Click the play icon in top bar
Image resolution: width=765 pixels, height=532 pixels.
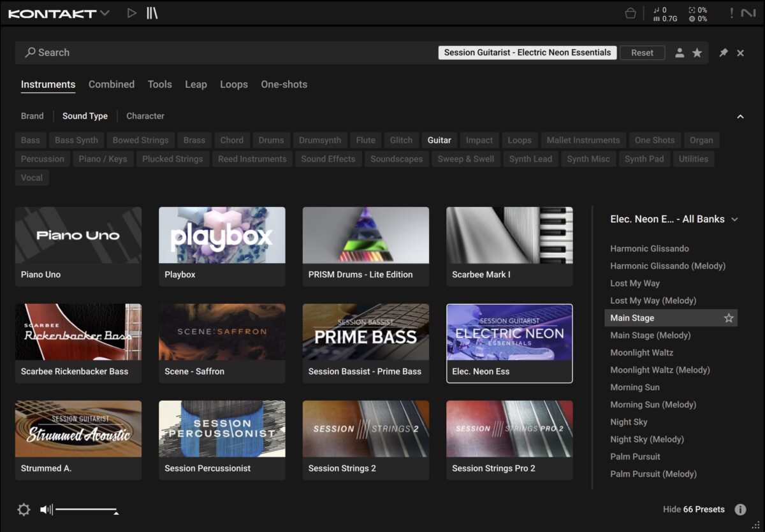click(x=131, y=13)
